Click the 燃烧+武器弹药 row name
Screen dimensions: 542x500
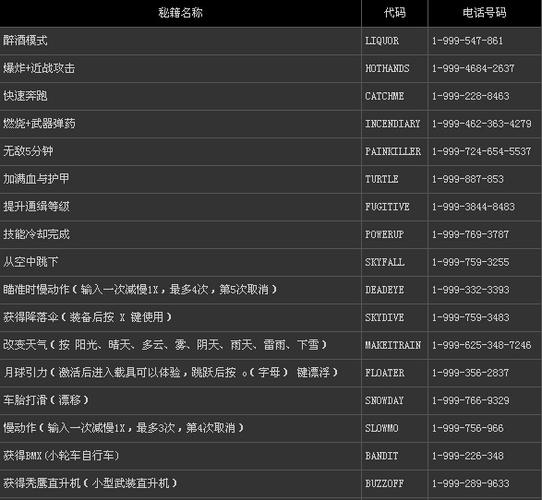39,123
